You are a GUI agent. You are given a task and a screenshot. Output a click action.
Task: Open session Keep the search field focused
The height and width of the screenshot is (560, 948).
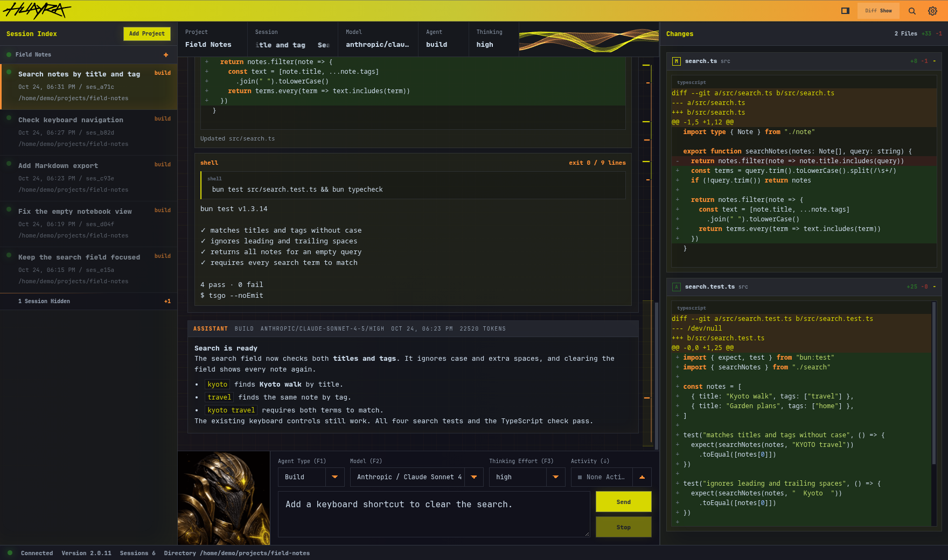89,269
